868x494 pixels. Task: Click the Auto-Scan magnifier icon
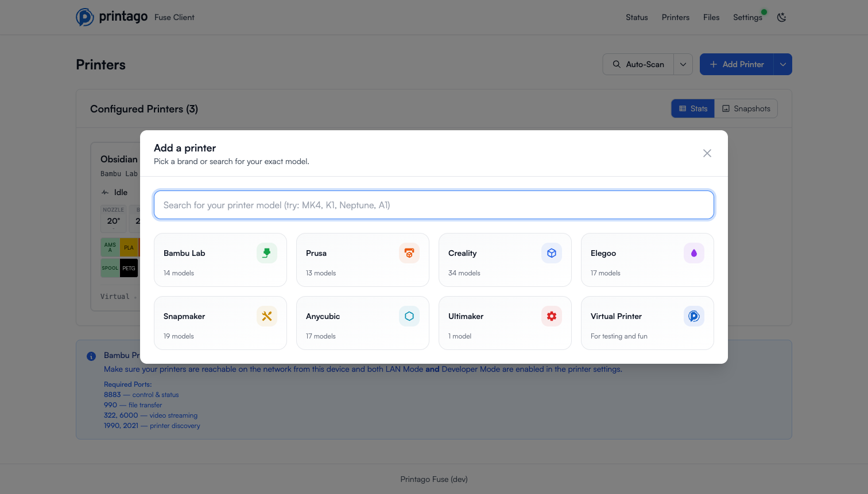pyautogui.click(x=617, y=64)
